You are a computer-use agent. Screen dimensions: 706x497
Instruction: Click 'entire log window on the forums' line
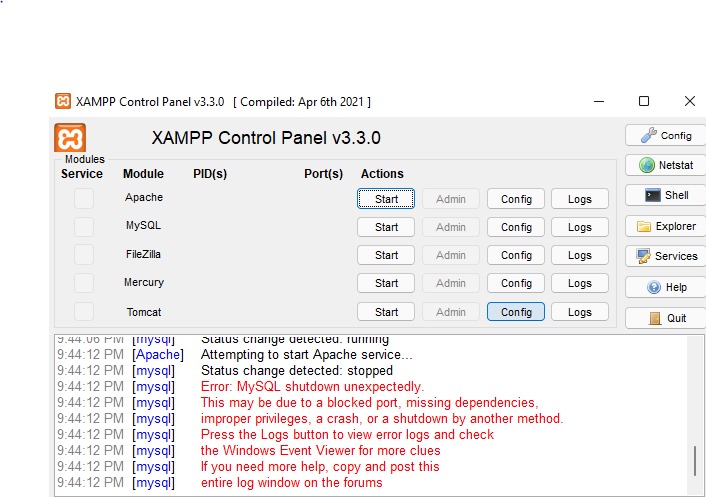pyautogui.click(x=291, y=483)
